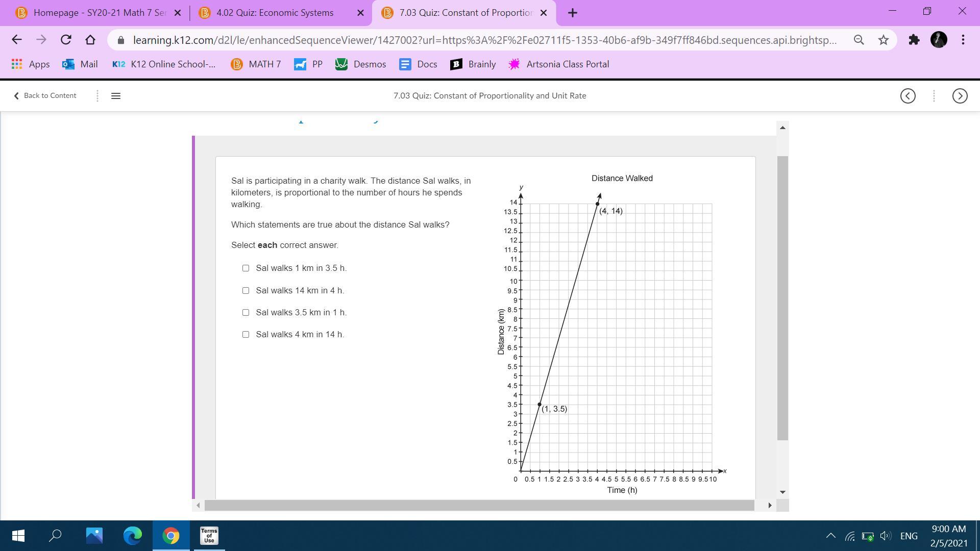Screen dimensions: 980x551
Task: Open Chrome three-dot menu
Action: [963, 40]
